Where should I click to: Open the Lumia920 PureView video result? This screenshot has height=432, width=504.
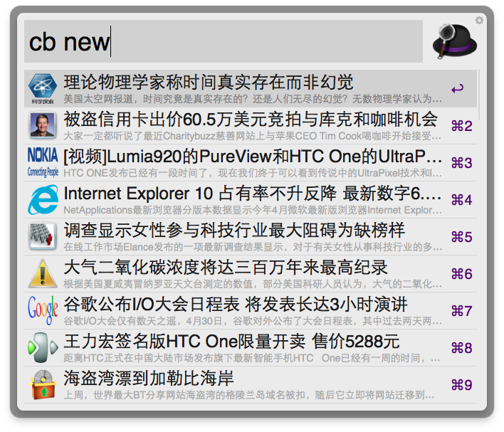[x=251, y=163]
